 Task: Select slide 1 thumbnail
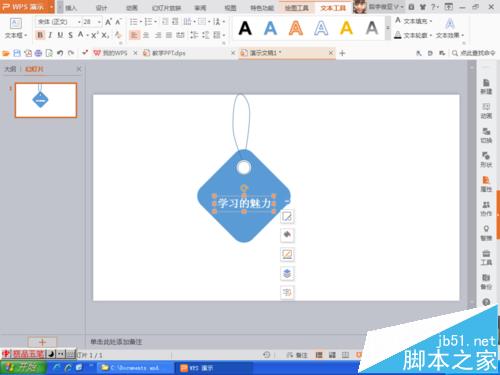[x=46, y=100]
